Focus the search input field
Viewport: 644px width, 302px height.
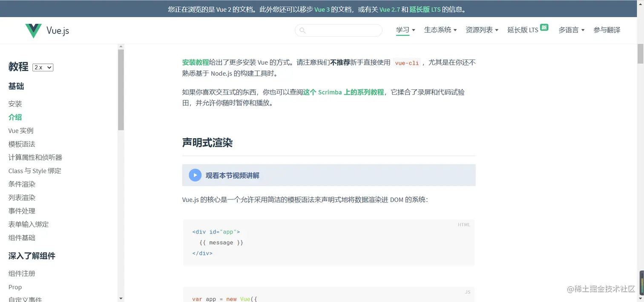(339, 30)
